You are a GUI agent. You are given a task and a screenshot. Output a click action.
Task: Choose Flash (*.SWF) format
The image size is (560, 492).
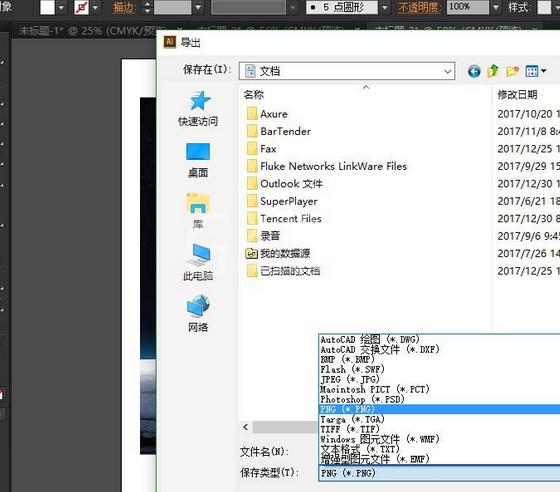coord(439,369)
